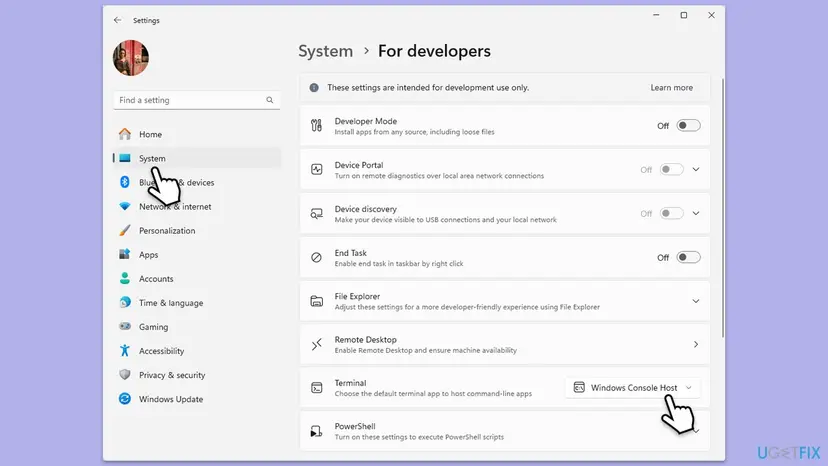Toggle the Device discovery switch
This screenshot has height=466, width=828.
pyautogui.click(x=671, y=213)
